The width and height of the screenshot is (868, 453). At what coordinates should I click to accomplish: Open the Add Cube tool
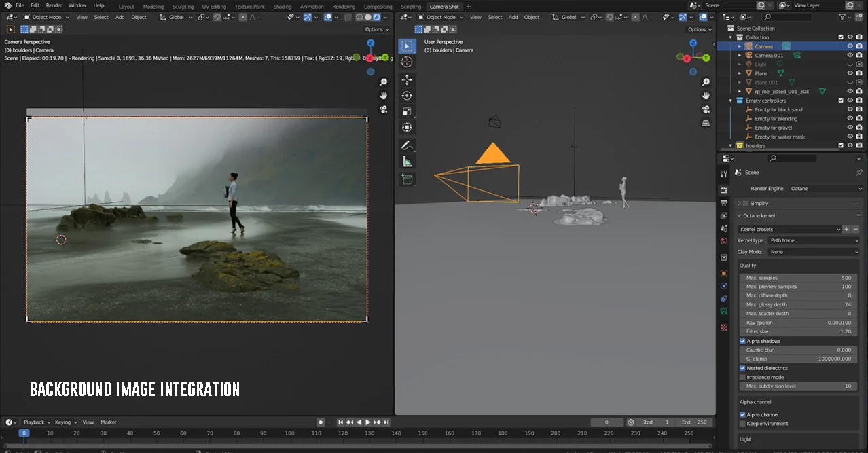point(407,179)
